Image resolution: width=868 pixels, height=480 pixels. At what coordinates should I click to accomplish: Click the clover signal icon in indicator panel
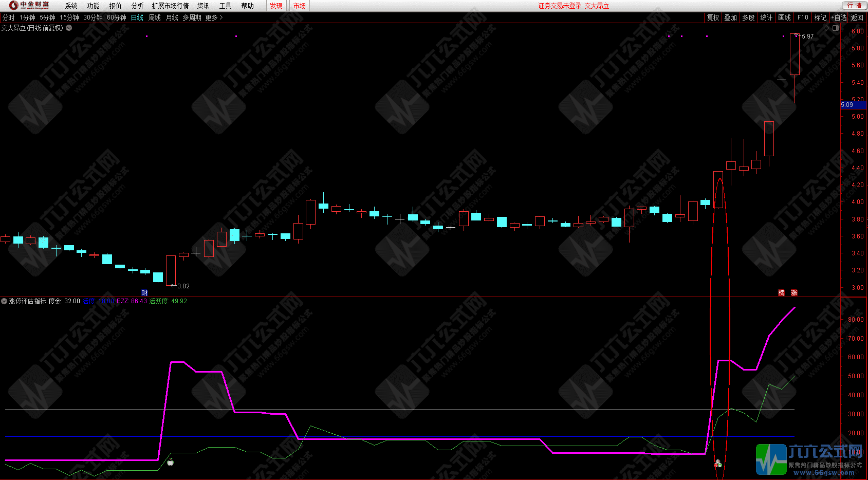click(718, 464)
